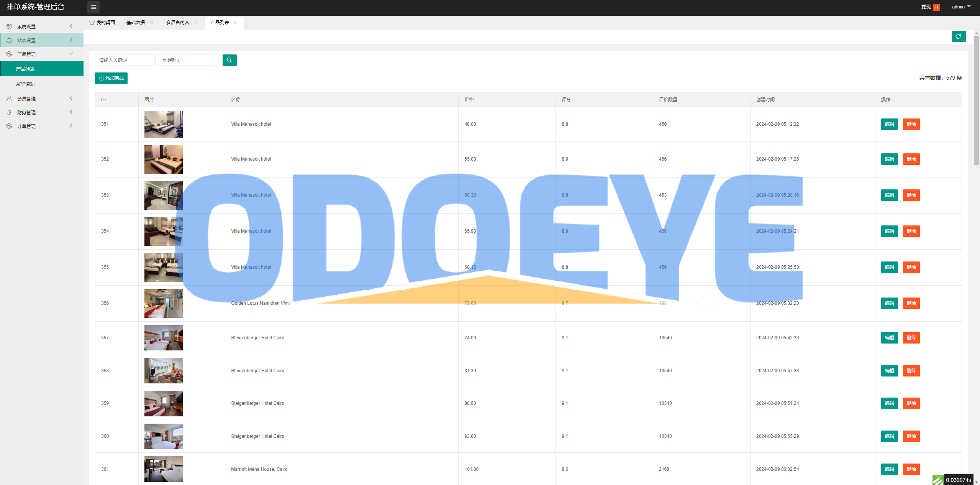Click the page vertical scrollbar thumb
Viewport: 980px width, 485px height.
[977, 100]
